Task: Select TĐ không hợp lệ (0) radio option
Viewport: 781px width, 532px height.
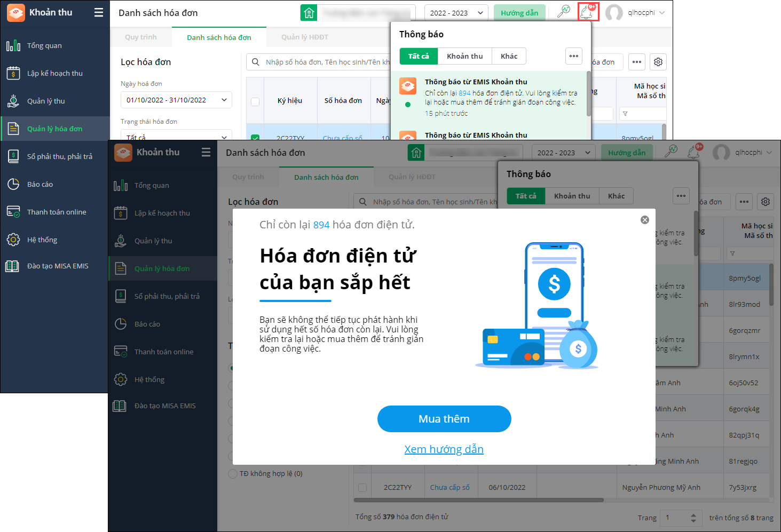Action: pyautogui.click(x=233, y=473)
